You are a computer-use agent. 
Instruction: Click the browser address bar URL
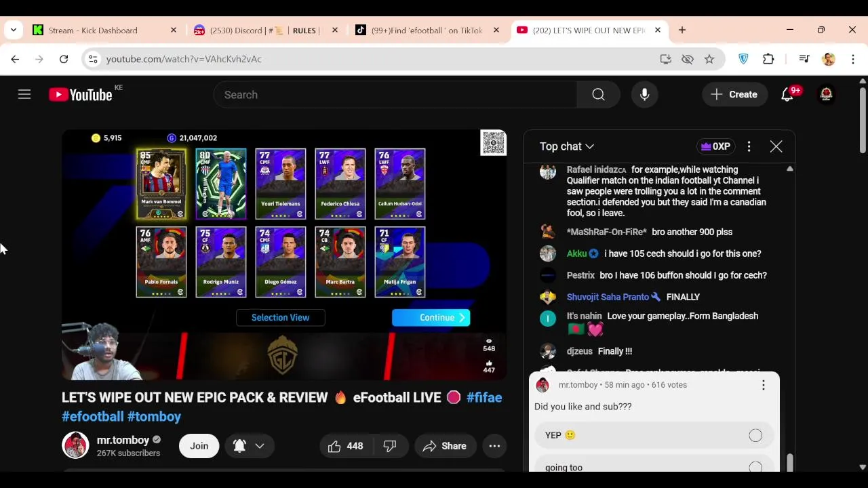(x=184, y=59)
